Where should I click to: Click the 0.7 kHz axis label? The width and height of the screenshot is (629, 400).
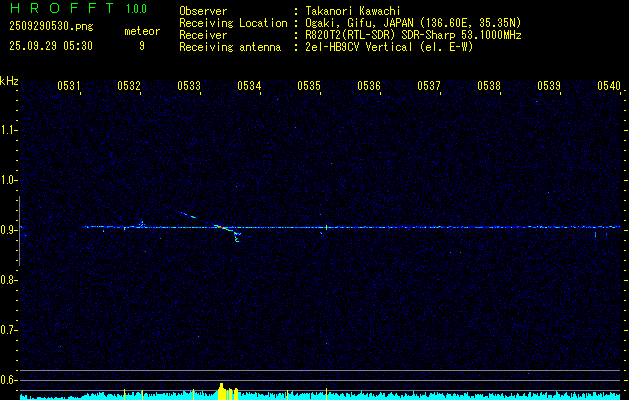point(8,330)
